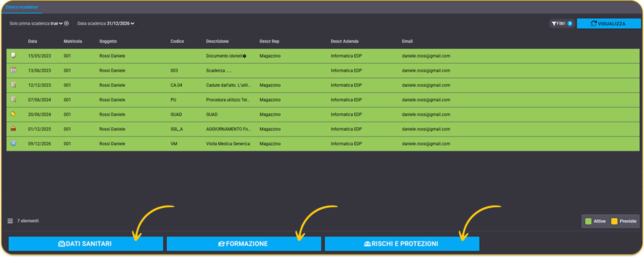Click code CA.04 in the table
This screenshot has height=257, width=644.
point(176,85)
